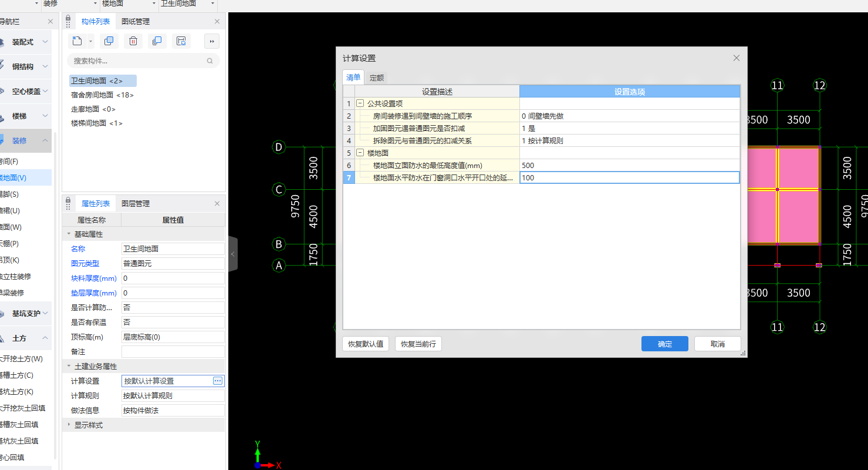Click the 1 是 setting cell

pos(629,128)
